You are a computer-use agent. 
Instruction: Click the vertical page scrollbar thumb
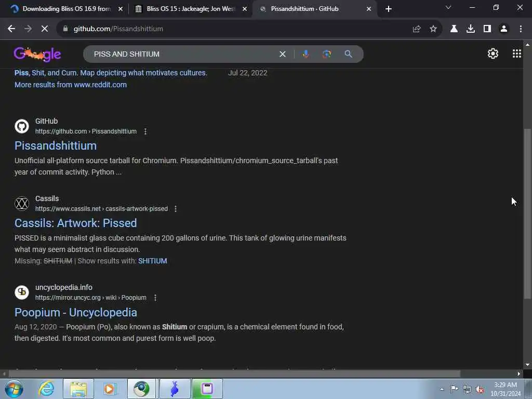(527, 214)
